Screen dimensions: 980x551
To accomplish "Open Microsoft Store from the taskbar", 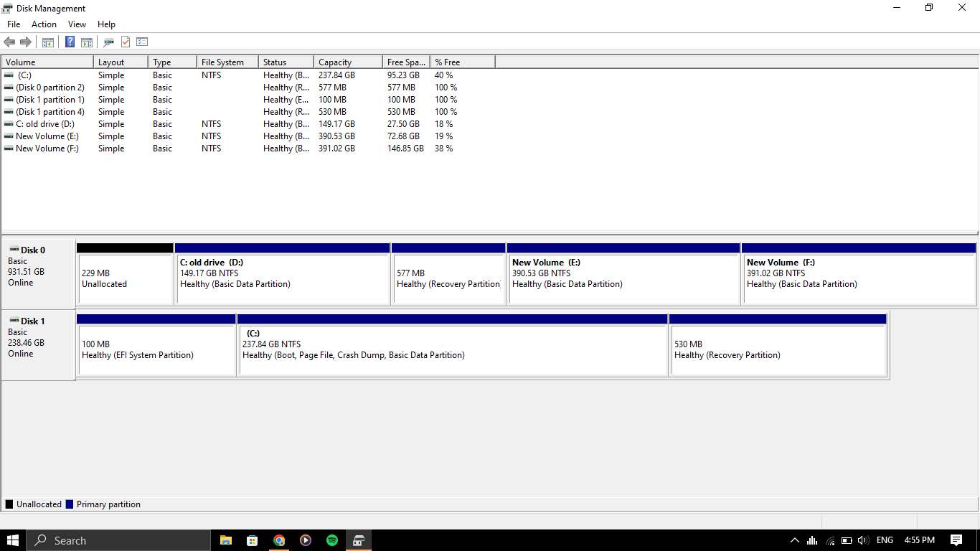I will pos(253,540).
